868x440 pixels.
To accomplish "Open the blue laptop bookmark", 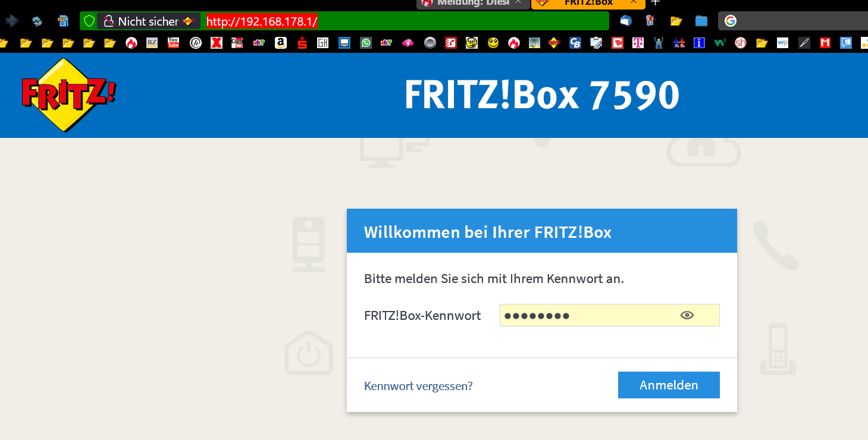I will 344,43.
